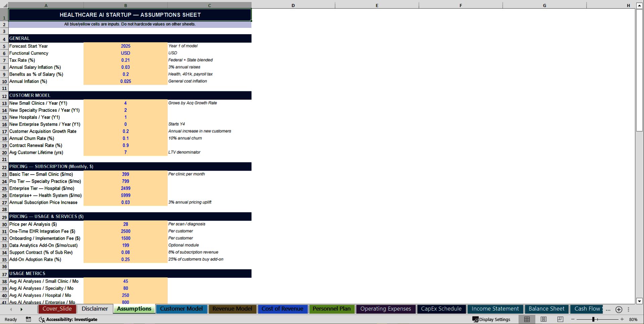Switch to the Income Statement tab
The height and width of the screenshot is (324, 644).
pos(495,309)
